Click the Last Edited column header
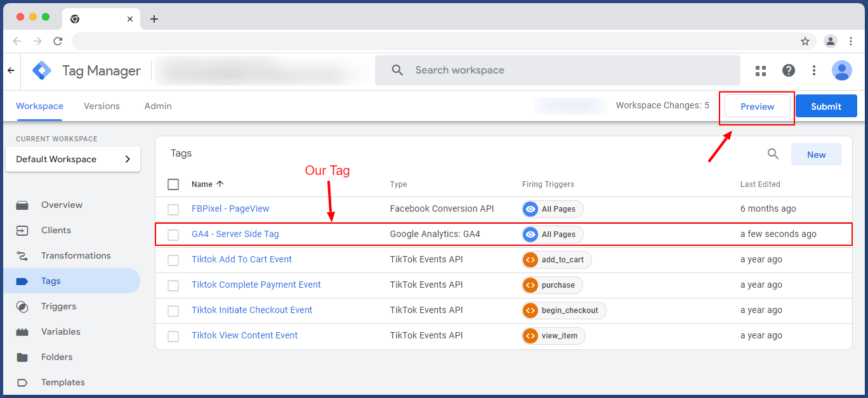The width and height of the screenshot is (868, 398). click(760, 184)
